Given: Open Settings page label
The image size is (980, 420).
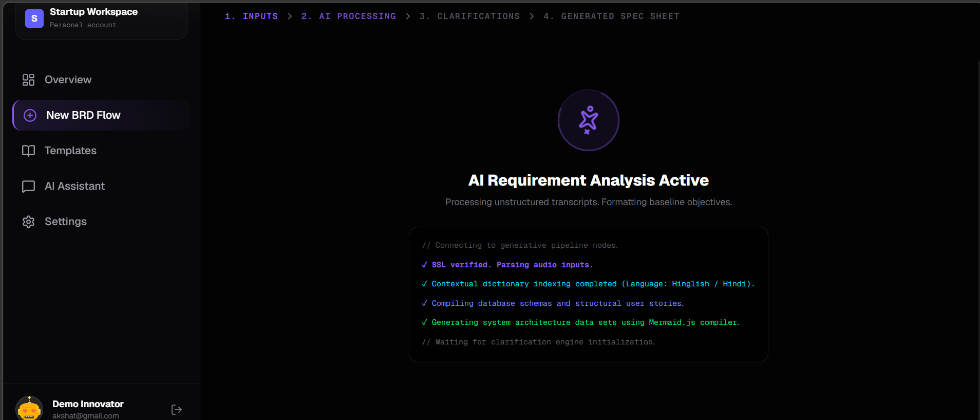Looking at the screenshot, I should tap(66, 222).
